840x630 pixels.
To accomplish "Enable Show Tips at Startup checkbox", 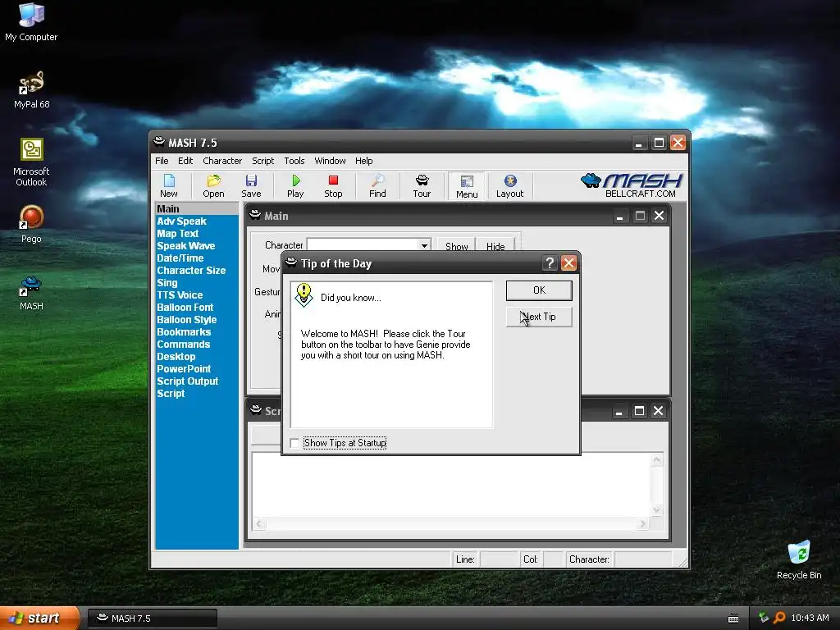I will (x=294, y=443).
